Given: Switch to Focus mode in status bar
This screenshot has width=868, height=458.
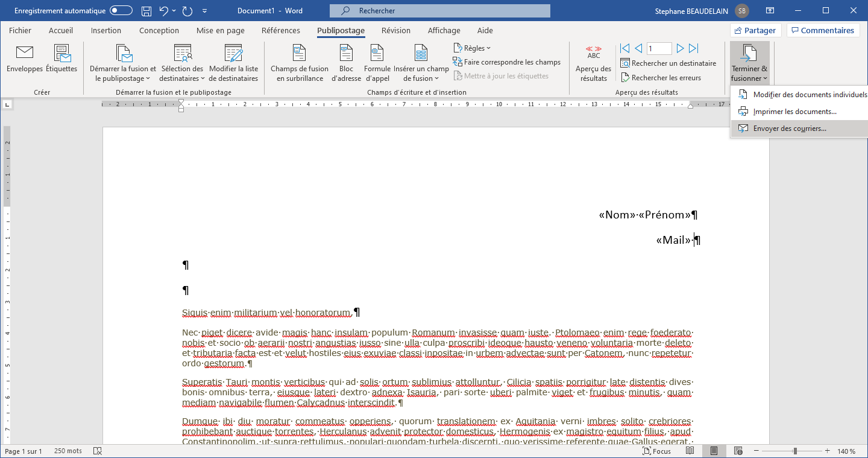Looking at the screenshot, I should tap(656, 451).
